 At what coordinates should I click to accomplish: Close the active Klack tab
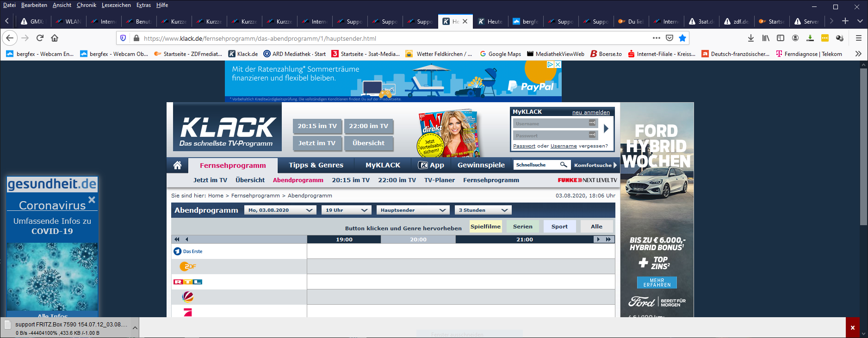[465, 21]
